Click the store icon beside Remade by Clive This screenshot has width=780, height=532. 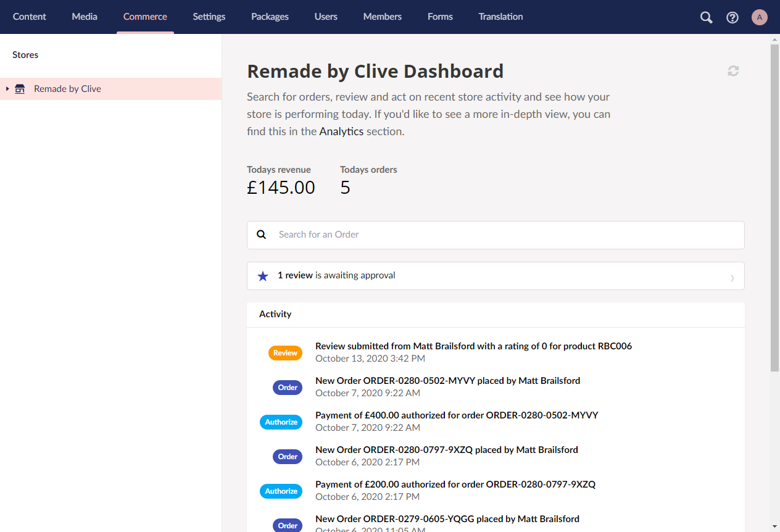pos(20,89)
